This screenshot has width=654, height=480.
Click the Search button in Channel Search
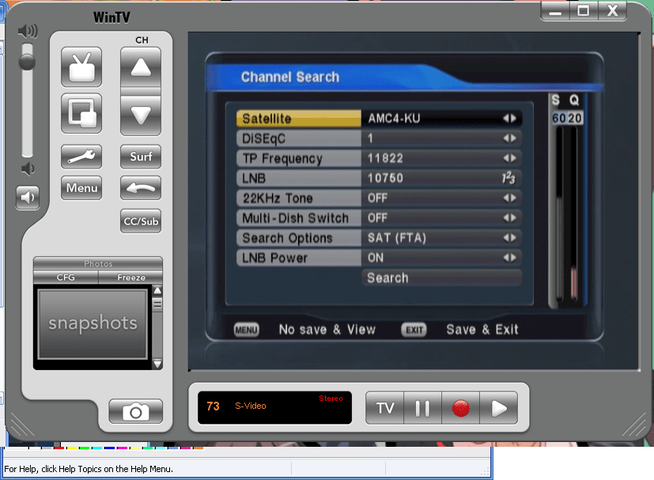(x=442, y=278)
